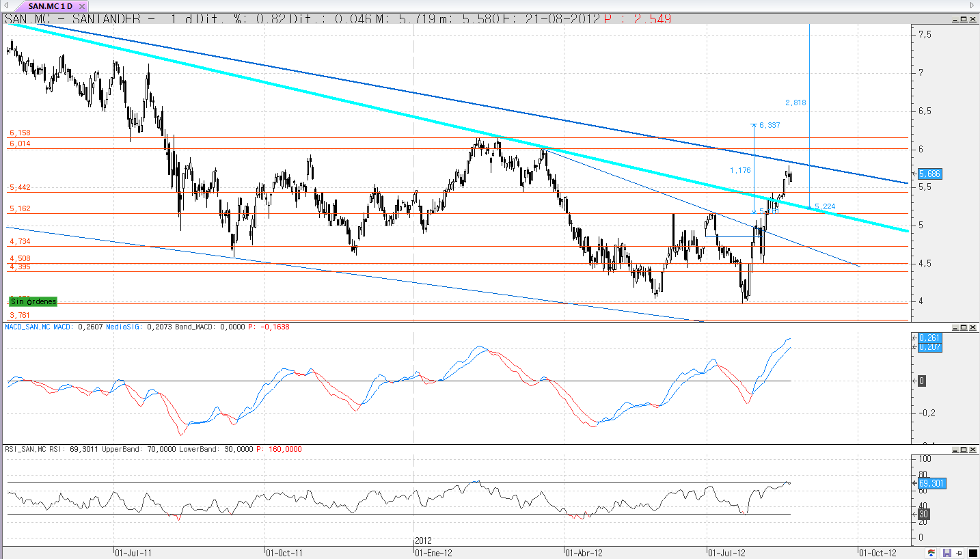This screenshot has height=559, width=980.
Task: Click the 01-Jul-12 date axis label
Action: tap(726, 552)
